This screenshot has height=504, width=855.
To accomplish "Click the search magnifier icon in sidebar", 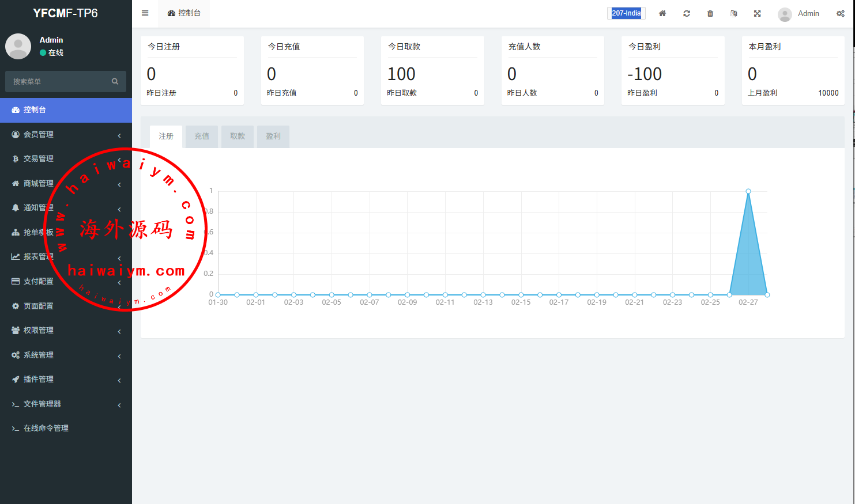I will [x=115, y=81].
